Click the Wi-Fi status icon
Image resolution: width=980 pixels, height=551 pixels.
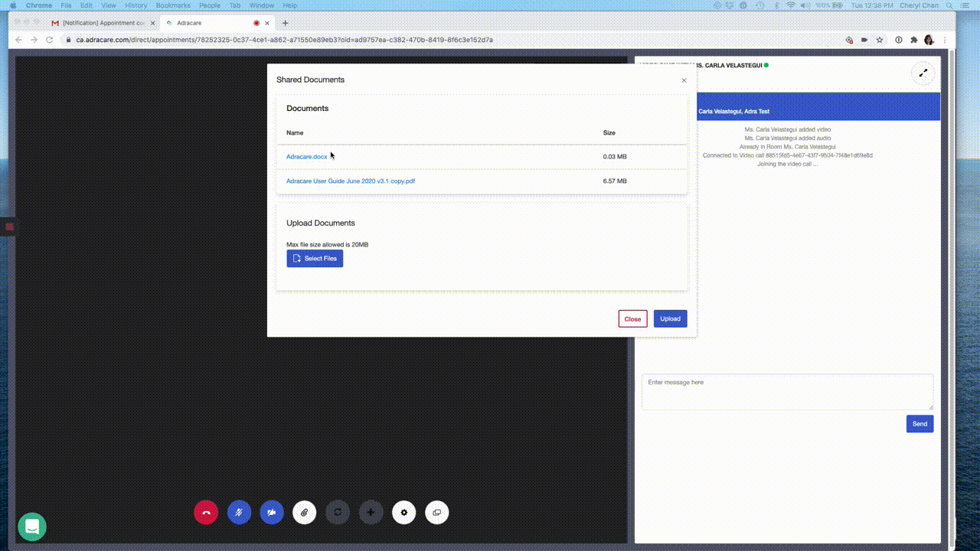[791, 5]
